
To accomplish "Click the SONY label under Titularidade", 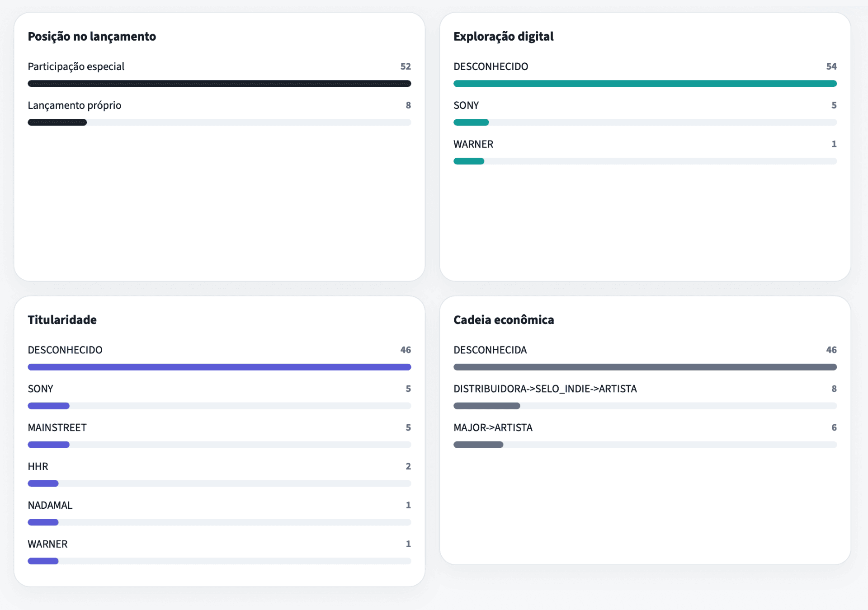I will (x=40, y=389).
